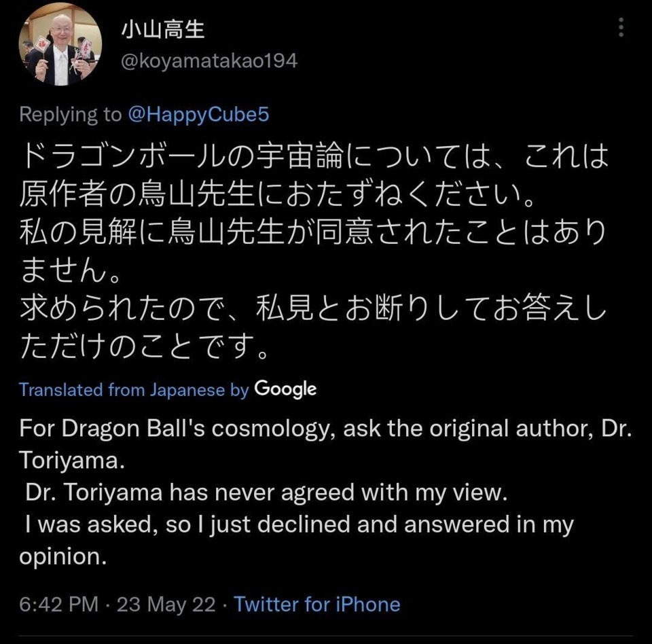Click 'Translated from Japanese by' link
The width and height of the screenshot is (652, 644).
(134, 390)
